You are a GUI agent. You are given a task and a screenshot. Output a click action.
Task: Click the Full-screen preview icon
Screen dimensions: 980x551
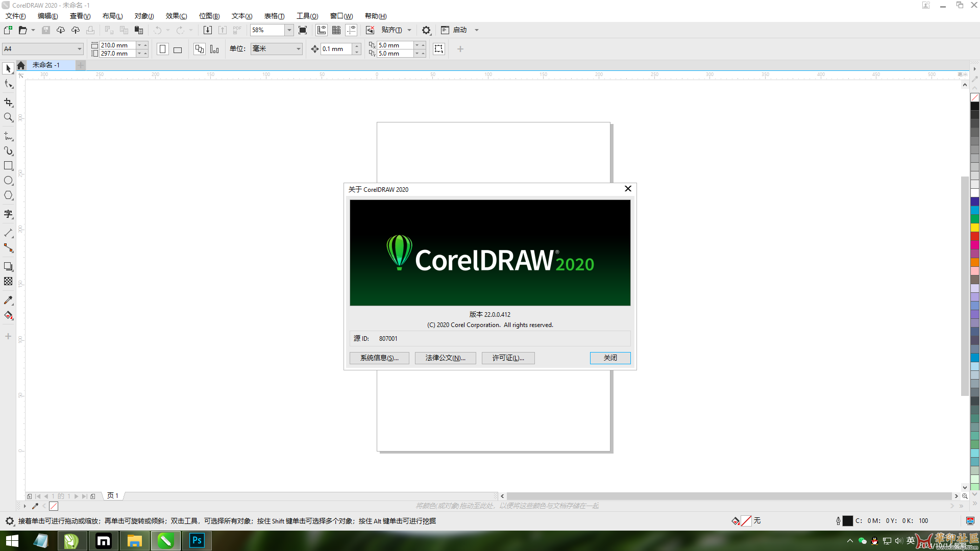coord(303,30)
